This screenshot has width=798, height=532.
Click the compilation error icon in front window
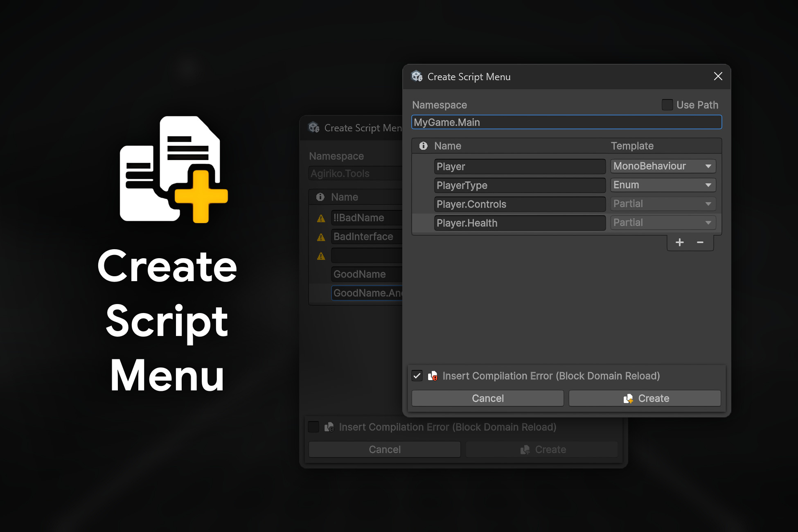click(433, 376)
